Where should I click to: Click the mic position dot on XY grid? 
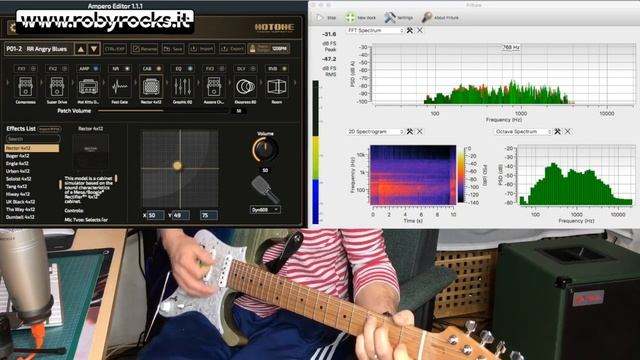tap(177, 166)
